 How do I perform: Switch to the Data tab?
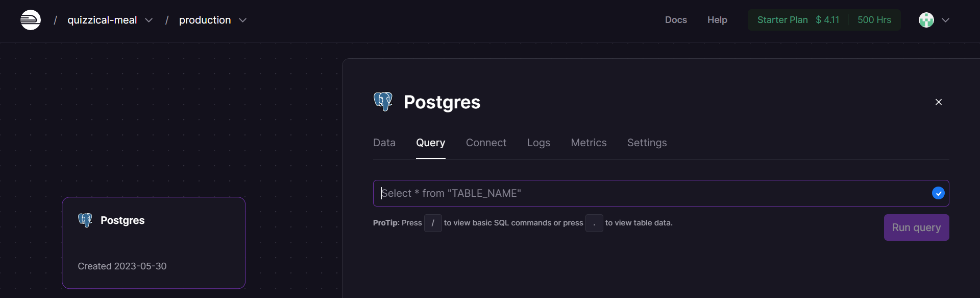pyautogui.click(x=384, y=143)
